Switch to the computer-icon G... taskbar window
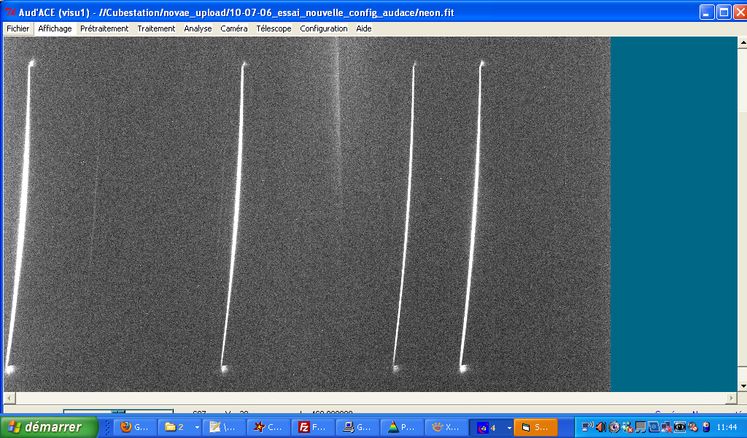 click(x=357, y=427)
